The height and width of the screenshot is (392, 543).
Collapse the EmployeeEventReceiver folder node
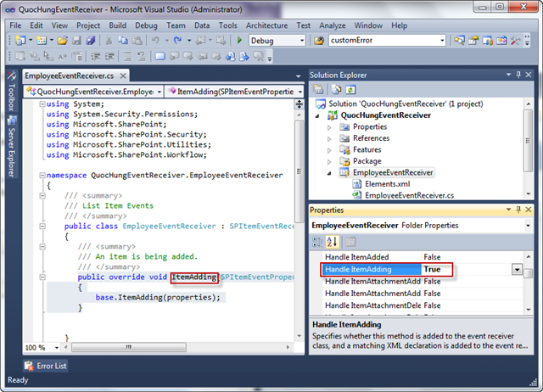pos(329,173)
